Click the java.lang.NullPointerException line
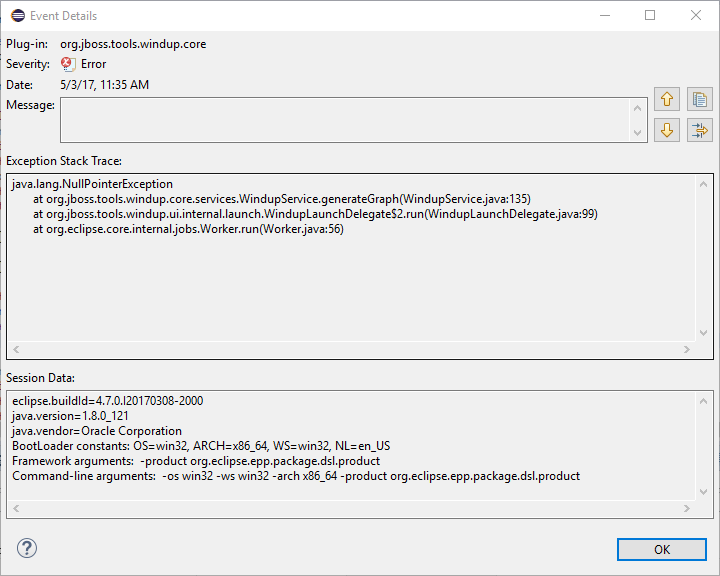720x576 pixels. click(92, 184)
